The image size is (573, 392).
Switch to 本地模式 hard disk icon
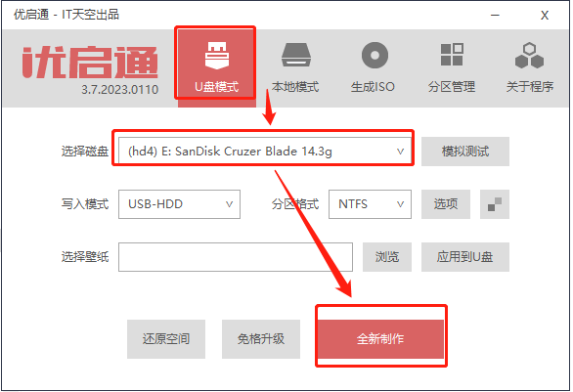296,56
